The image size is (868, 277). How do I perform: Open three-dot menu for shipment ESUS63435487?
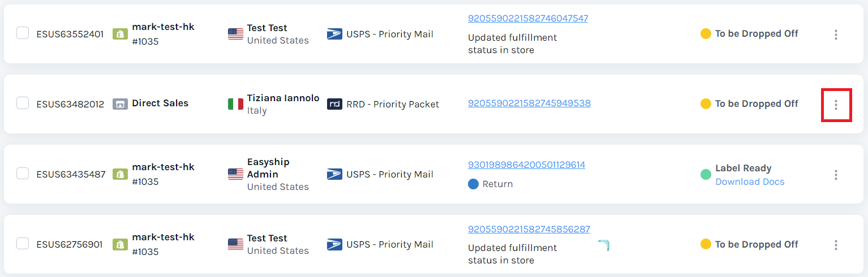tap(836, 175)
